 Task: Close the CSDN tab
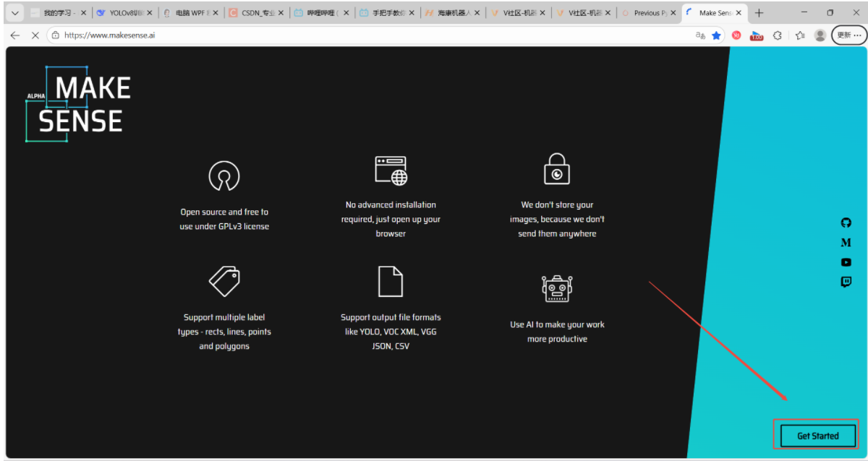tap(281, 13)
